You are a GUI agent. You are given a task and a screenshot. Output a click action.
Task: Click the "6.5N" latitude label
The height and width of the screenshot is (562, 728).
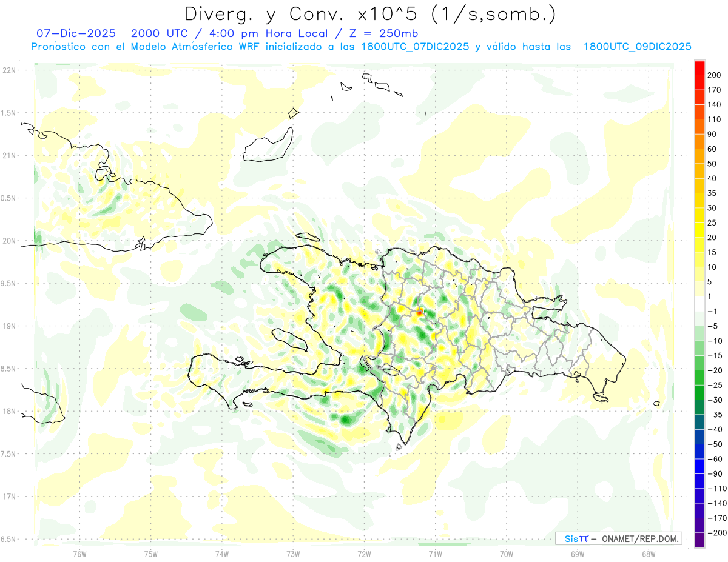tap(8, 539)
